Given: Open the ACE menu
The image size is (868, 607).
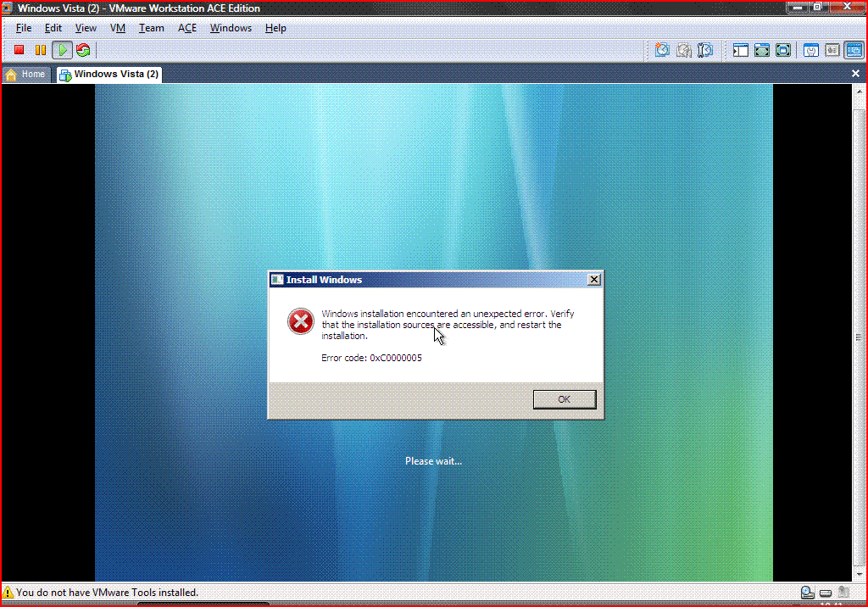Looking at the screenshot, I should click(x=187, y=28).
